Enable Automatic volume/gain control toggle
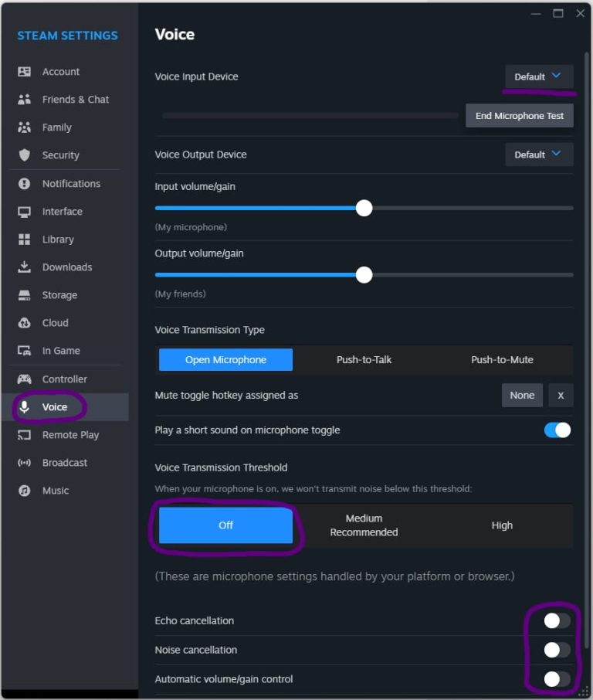Viewport: 593px width, 700px height. [x=557, y=679]
